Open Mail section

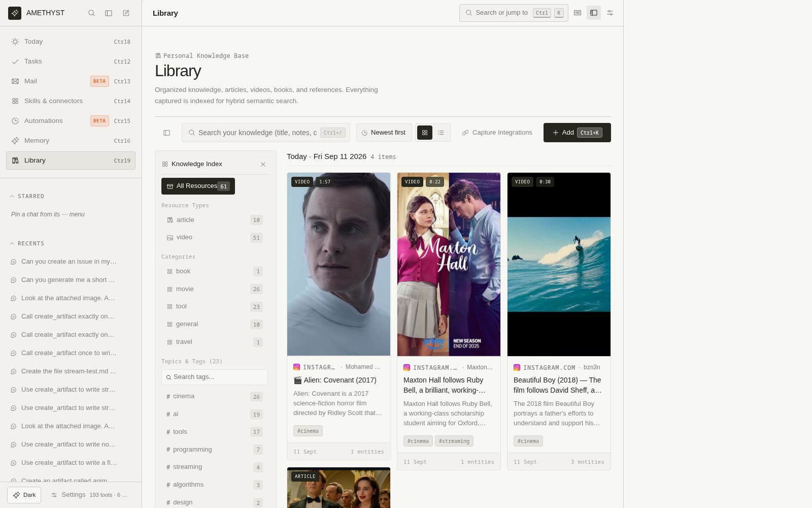click(x=71, y=81)
